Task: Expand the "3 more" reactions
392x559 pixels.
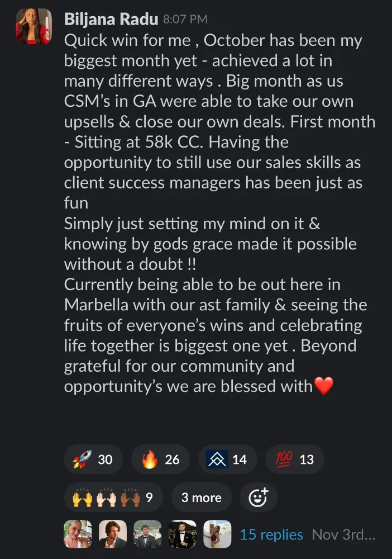Action: (x=201, y=498)
